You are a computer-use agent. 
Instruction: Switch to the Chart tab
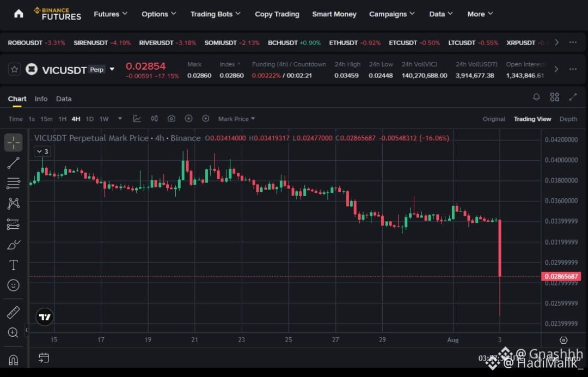click(17, 99)
